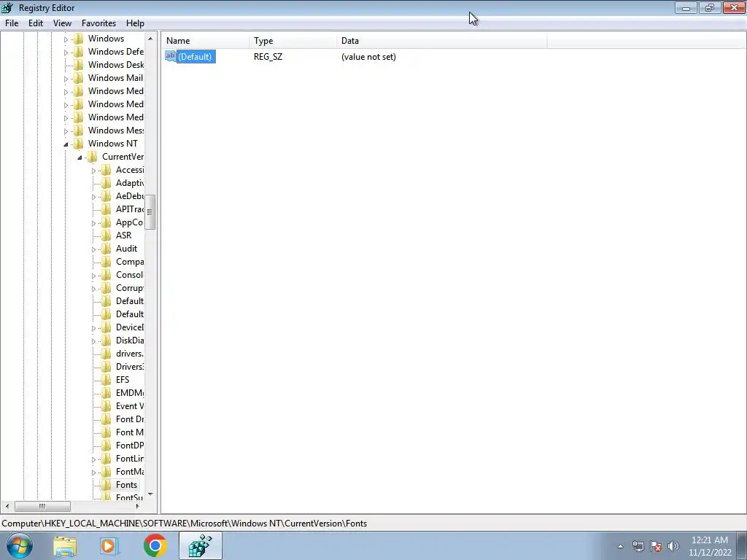Screen dimensions: 747x560
Task: Select the Accessibility tree key
Action: click(x=130, y=169)
